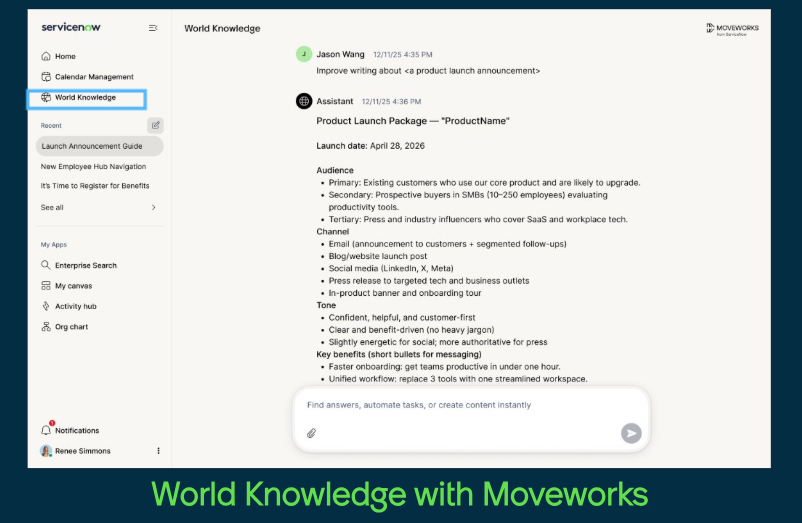Click 'Launch date: April 28, 2026' text

point(370,146)
